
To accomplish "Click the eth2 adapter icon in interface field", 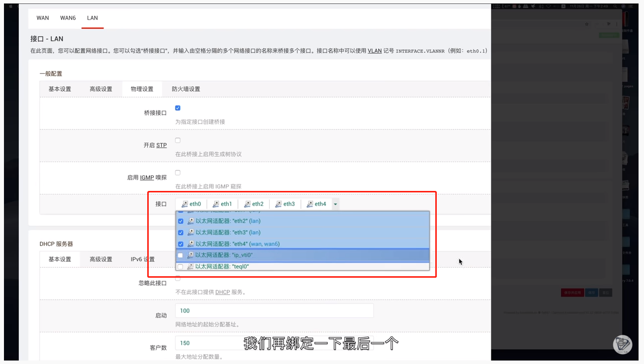I will (x=247, y=204).
